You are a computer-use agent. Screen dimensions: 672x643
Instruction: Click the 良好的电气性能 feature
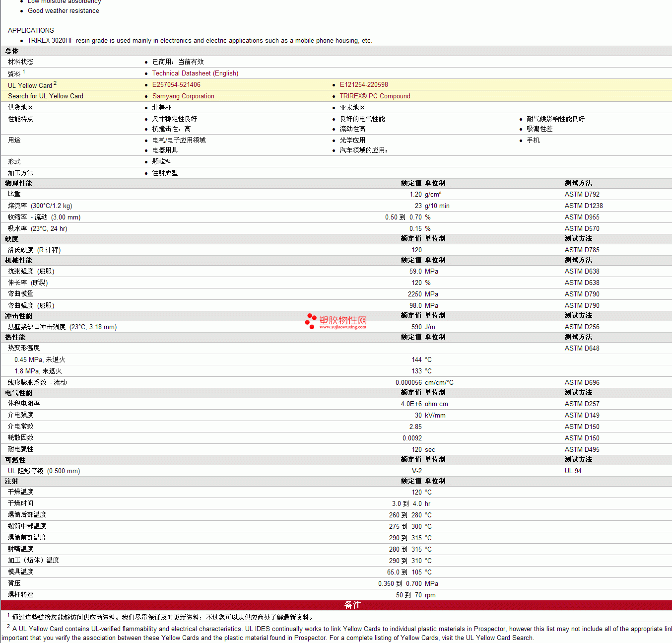coord(362,119)
